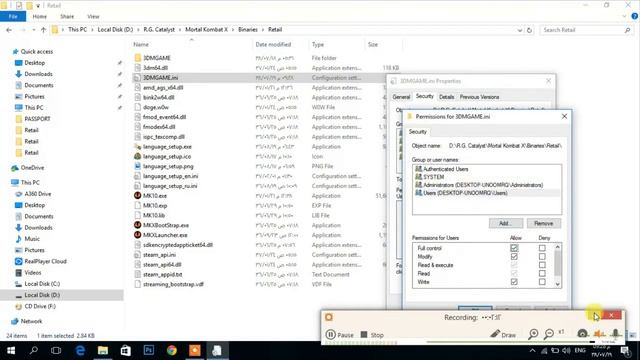640x360 pixels.
Task: Toggle Allow for Modify
Action: click(514, 256)
